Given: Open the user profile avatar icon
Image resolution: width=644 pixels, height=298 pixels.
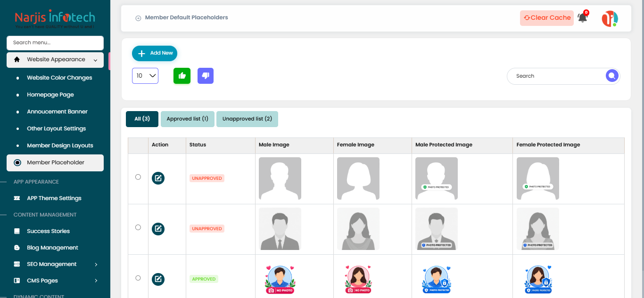Looking at the screenshot, I should (x=610, y=18).
